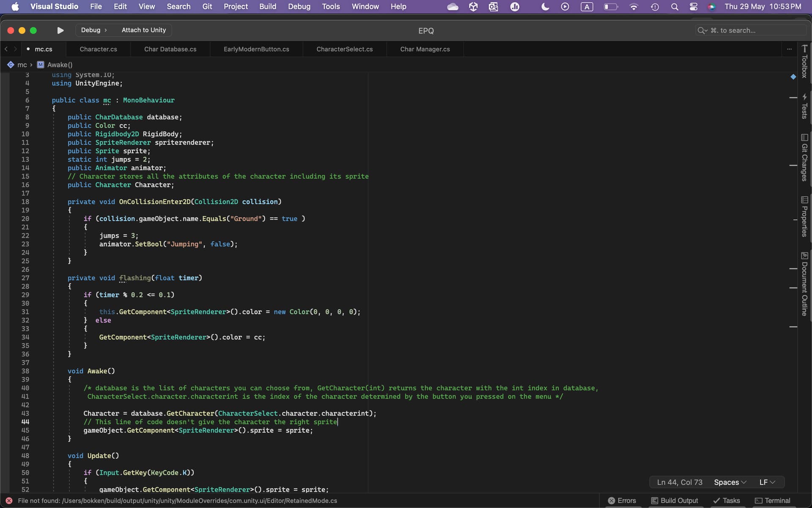812x508 pixels.
Task: Open macOS Control Center
Action: coord(694,7)
